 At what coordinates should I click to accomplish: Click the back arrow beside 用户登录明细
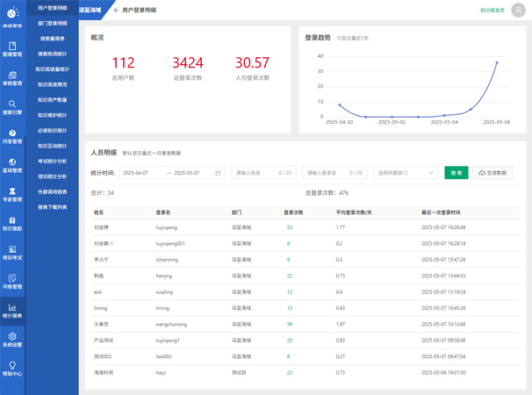(116, 11)
